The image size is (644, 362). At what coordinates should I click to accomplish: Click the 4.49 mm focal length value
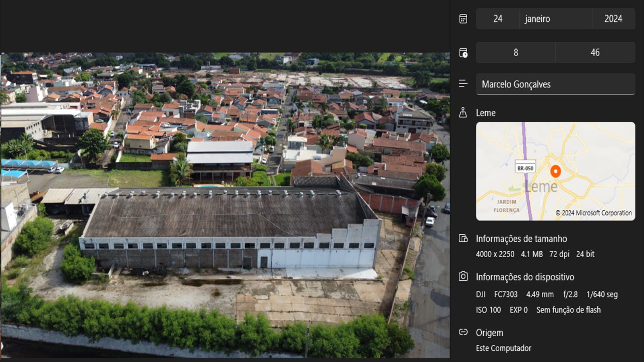coord(540,294)
